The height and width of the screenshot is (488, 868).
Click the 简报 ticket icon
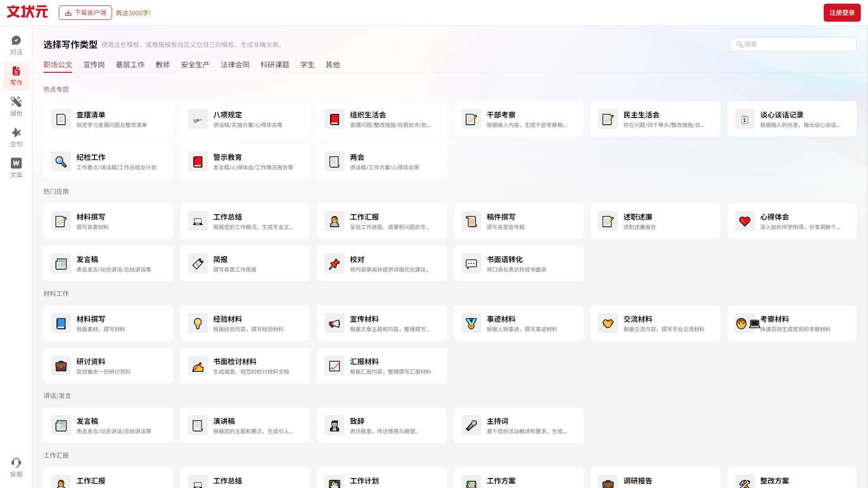[x=198, y=264]
